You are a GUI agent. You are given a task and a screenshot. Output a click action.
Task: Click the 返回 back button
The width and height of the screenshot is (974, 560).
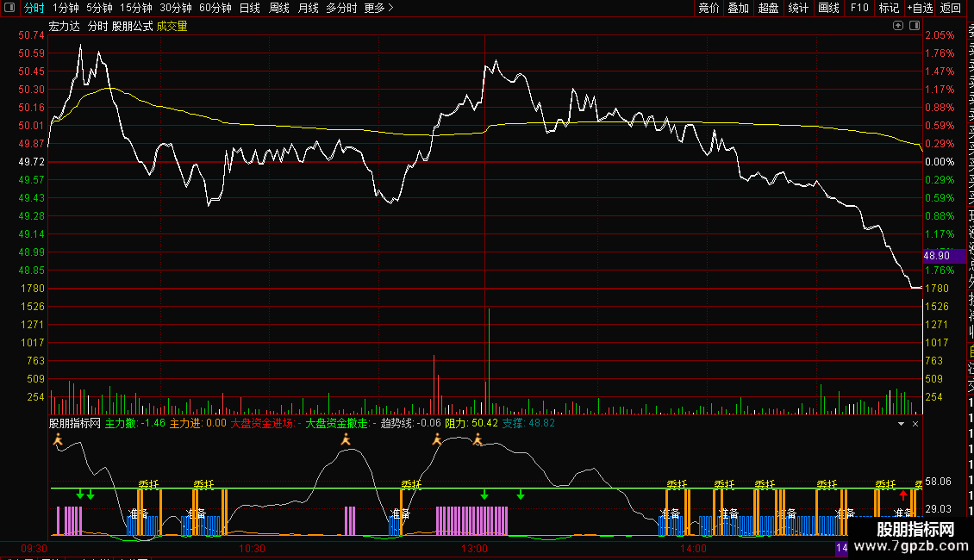(951, 8)
